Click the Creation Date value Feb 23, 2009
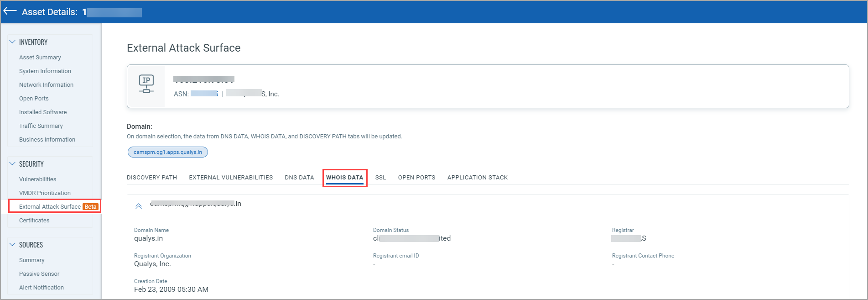This screenshot has height=300, width=868. click(x=171, y=289)
